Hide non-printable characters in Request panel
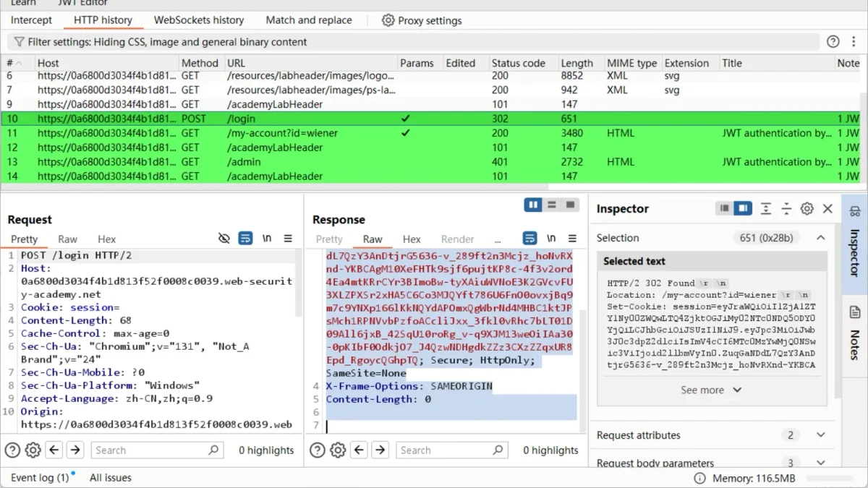This screenshot has height=488, width=868. pos(224,239)
